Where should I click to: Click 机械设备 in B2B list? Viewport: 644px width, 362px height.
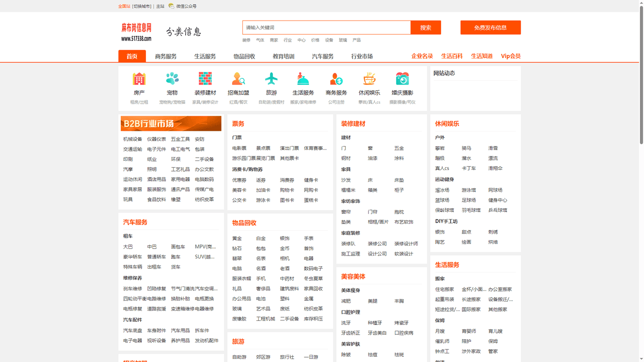(x=132, y=139)
